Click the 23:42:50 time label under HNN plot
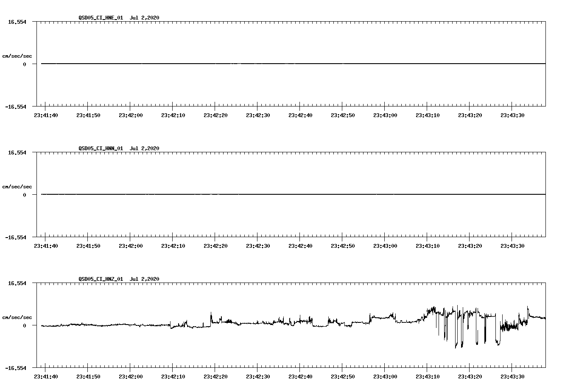Viewport: 576px width, 392px height. point(343,246)
